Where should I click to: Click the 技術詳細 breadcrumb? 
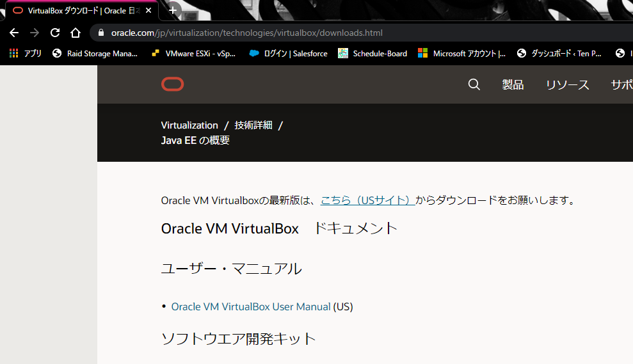coord(253,125)
